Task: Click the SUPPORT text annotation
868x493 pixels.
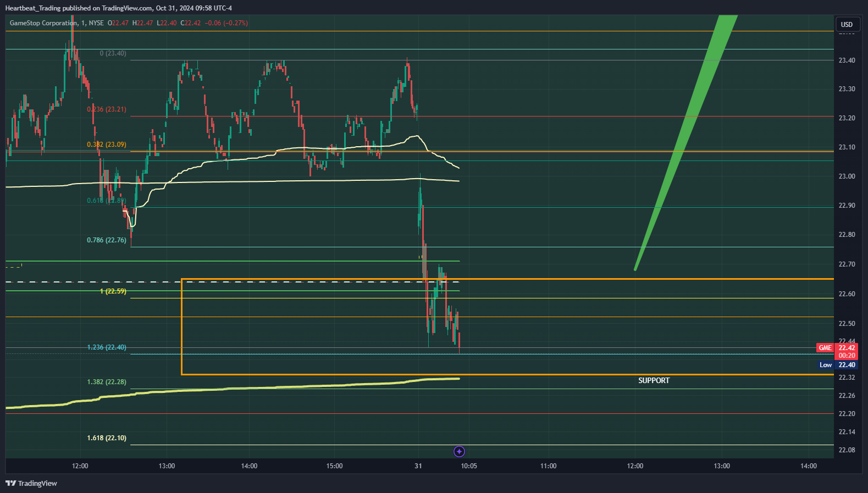Action: (x=654, y=380)
